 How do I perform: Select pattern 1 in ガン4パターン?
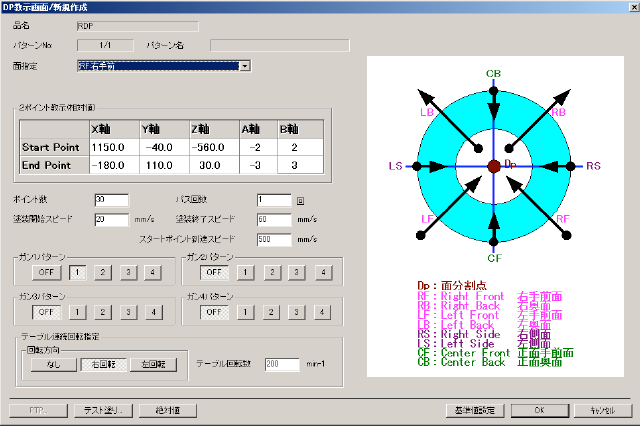pos(246,312)
